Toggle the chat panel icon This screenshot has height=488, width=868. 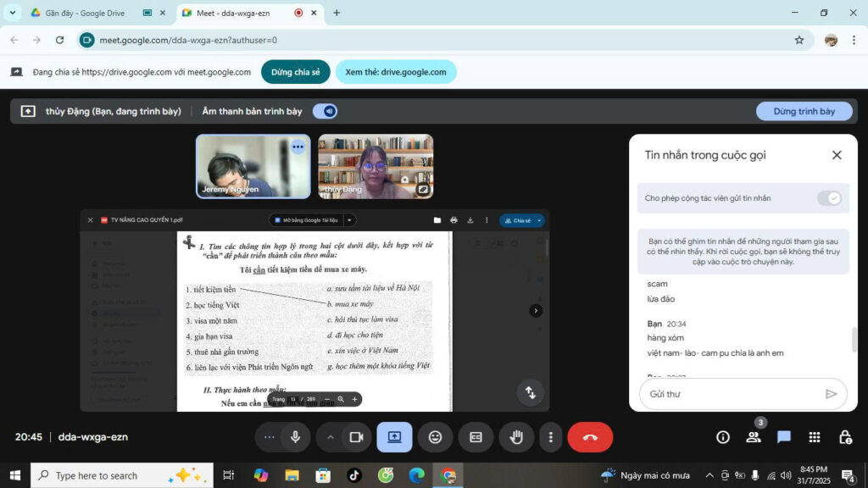point(784,437)
